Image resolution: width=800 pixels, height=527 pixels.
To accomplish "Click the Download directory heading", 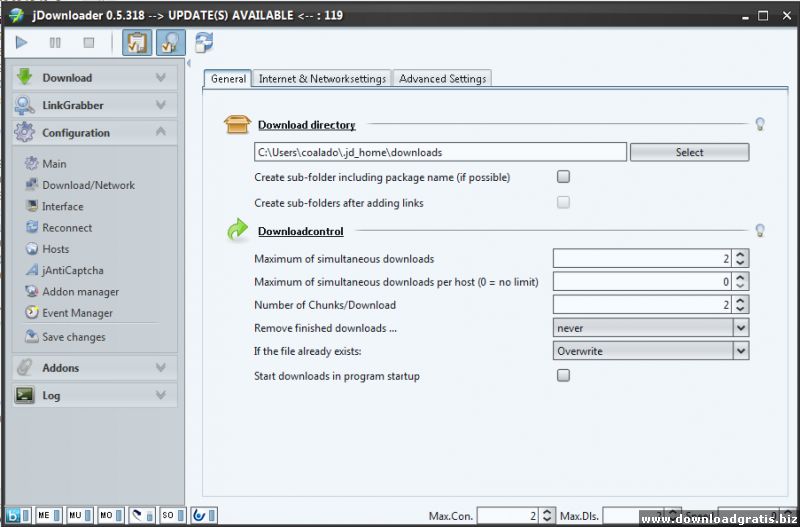I will (x=307, y=124).
